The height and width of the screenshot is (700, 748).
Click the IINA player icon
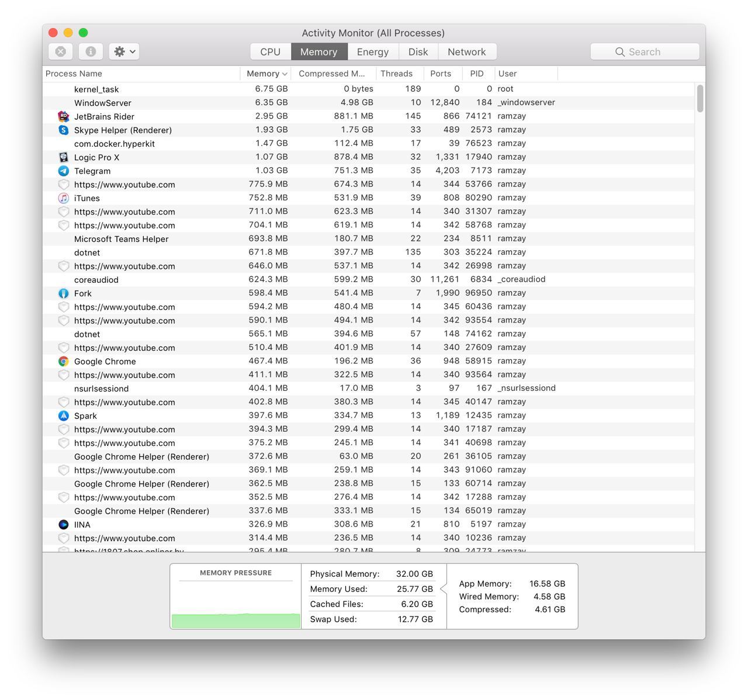tap(64, 524)
